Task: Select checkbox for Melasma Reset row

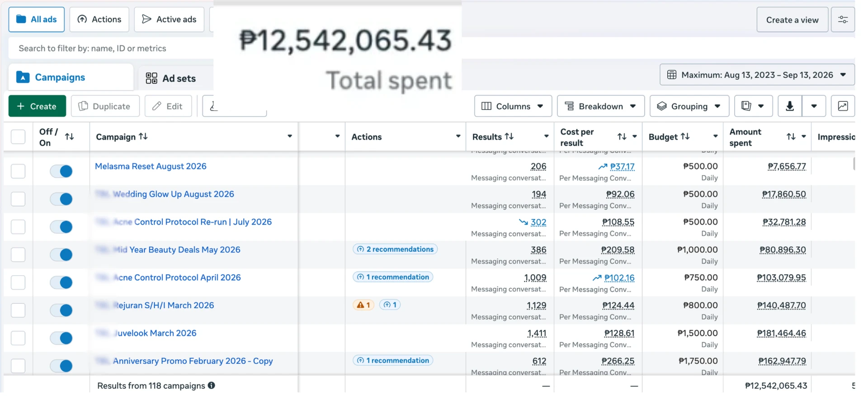Action: click(x=18, y=171)
